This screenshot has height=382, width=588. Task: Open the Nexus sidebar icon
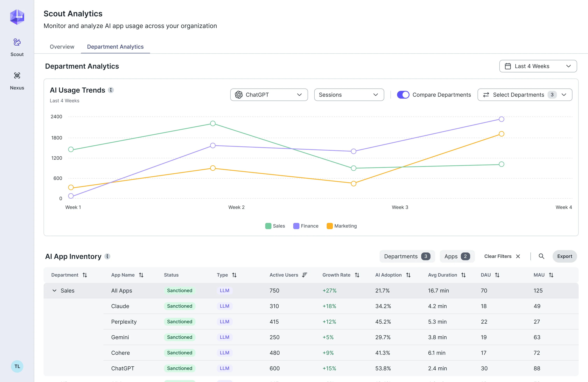(17, 76)
